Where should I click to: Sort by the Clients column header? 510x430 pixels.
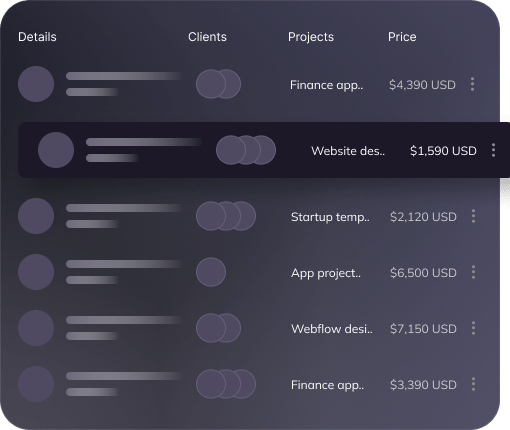click(x=207, y=37)
